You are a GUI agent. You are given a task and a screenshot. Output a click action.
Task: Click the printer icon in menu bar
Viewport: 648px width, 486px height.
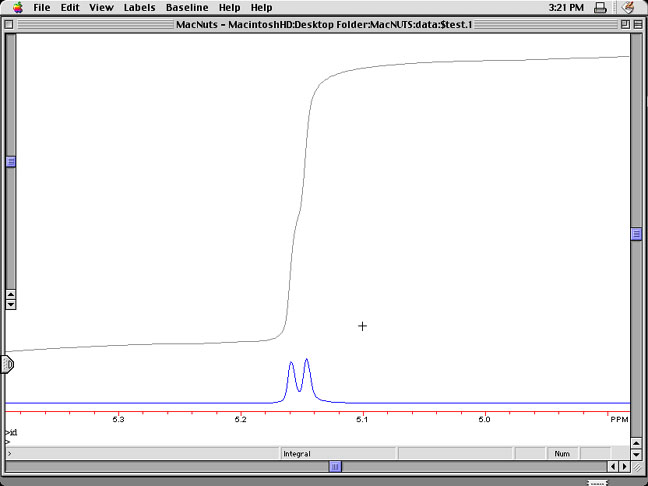pos(599,7)
